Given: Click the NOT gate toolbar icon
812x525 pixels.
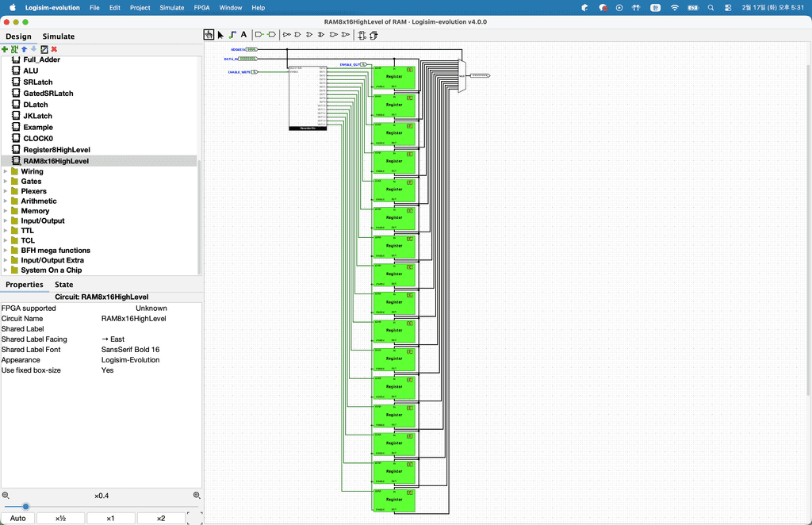Looking at the screenshot, I should [x=287, y=35].
